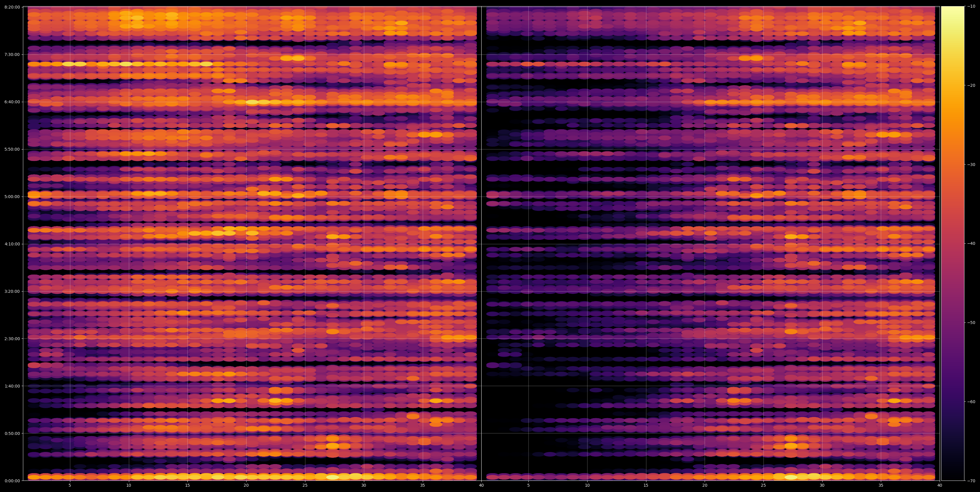
Task: Click x-axis label 5 under right heatmap
Action: pyautogui.click(x=528, y=486)
